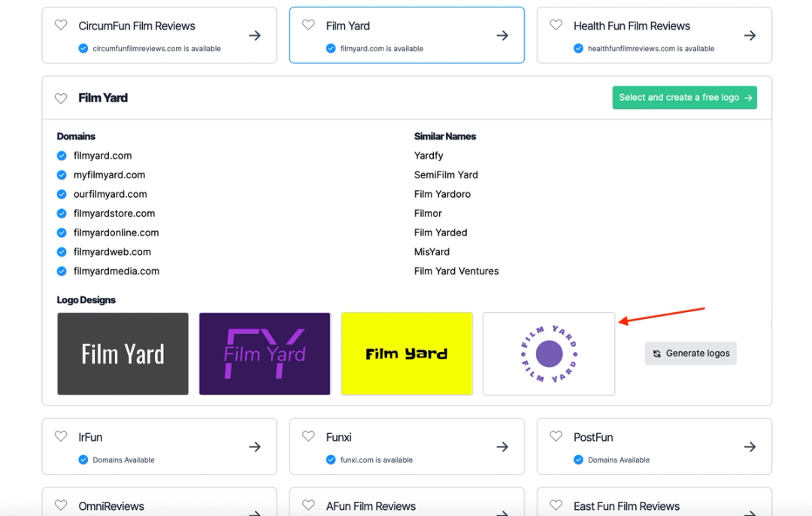Click PostFun Domains Available check icon
Screen dimensions: 812x516
578,460
